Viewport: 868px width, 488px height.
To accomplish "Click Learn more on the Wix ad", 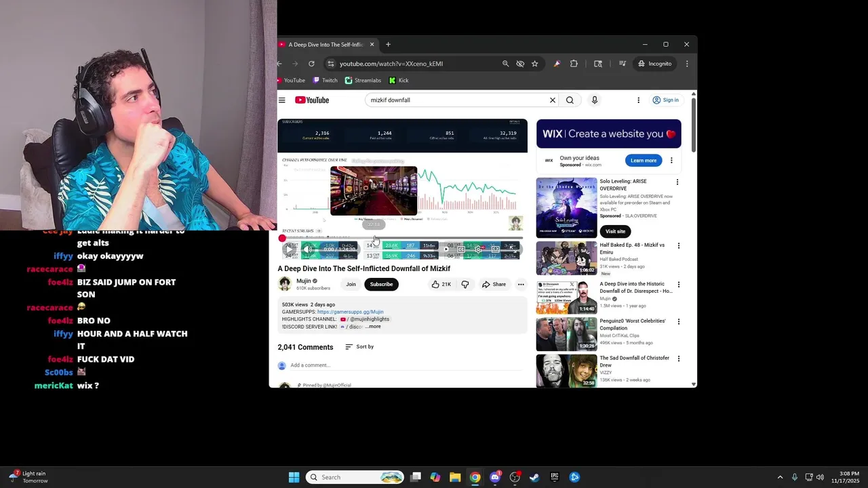I will (x=644, y=161).
